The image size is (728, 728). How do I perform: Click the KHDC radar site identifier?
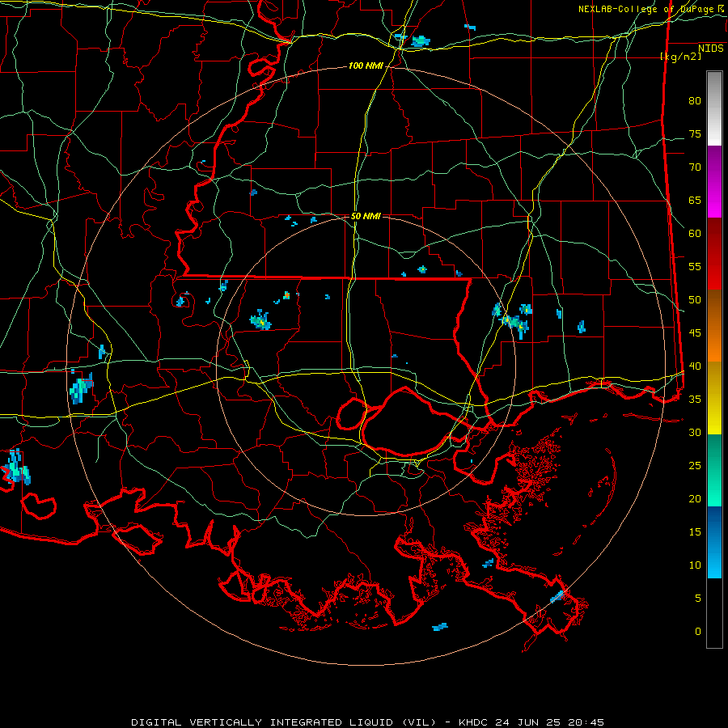(473, 722)
